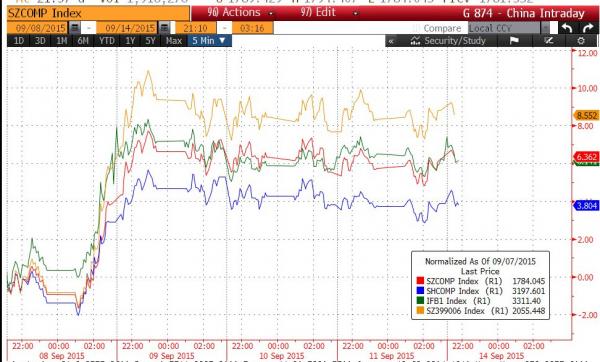The height and width of the screenshot is (362, 600).
Task: Select the annotation pencil tool icon
Action: [x=549, y=41]
